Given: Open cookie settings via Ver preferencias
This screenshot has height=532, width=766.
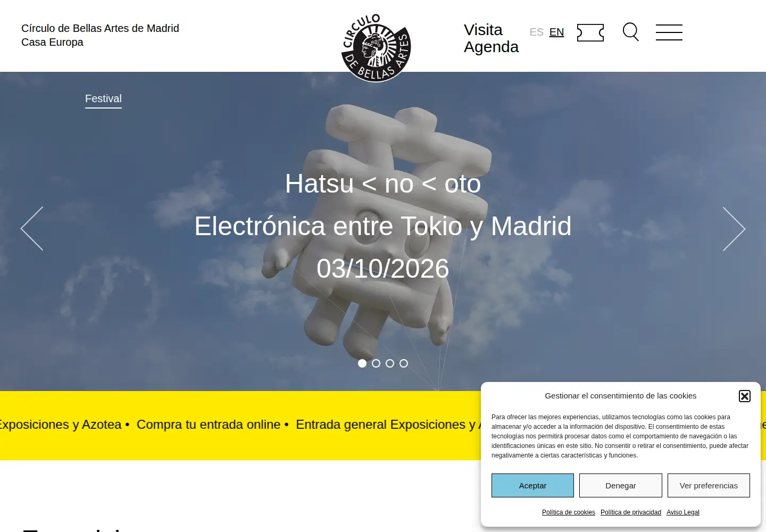Looking at the screenshot, I should point(709,485).
